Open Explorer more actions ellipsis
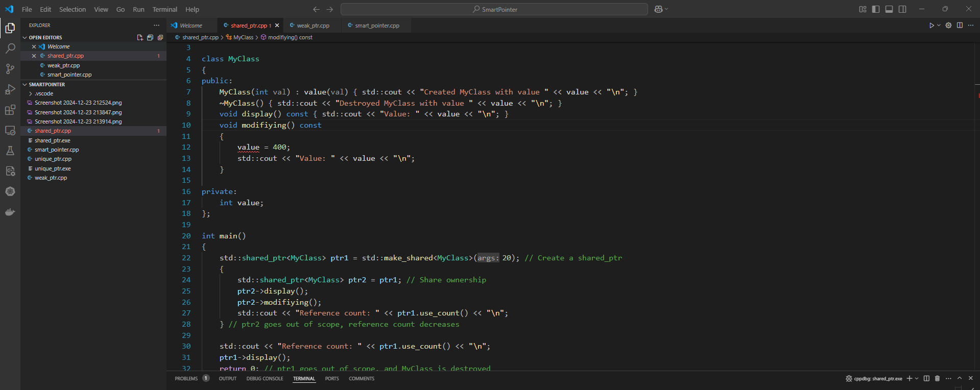 pos(156,25)
